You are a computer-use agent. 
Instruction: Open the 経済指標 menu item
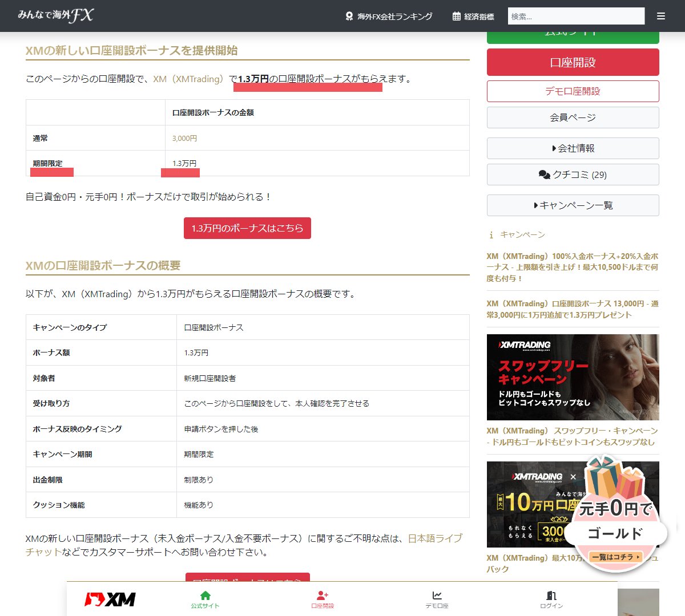coord(479,15)
